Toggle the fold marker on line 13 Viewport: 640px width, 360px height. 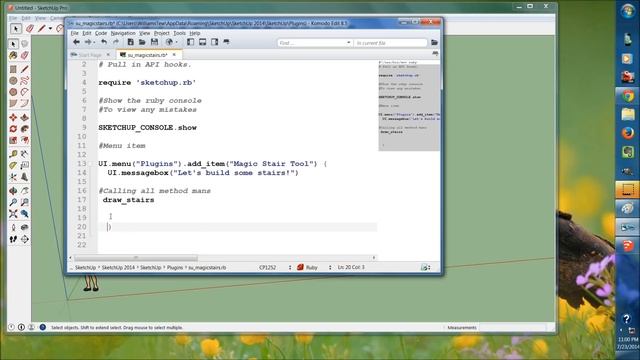91,164
